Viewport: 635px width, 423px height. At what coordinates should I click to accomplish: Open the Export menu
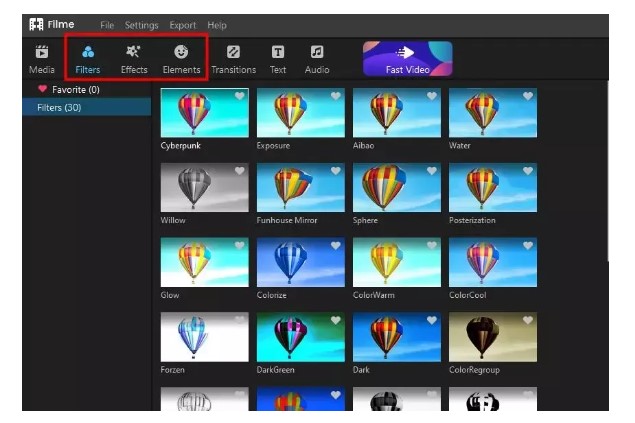[183, 25]
